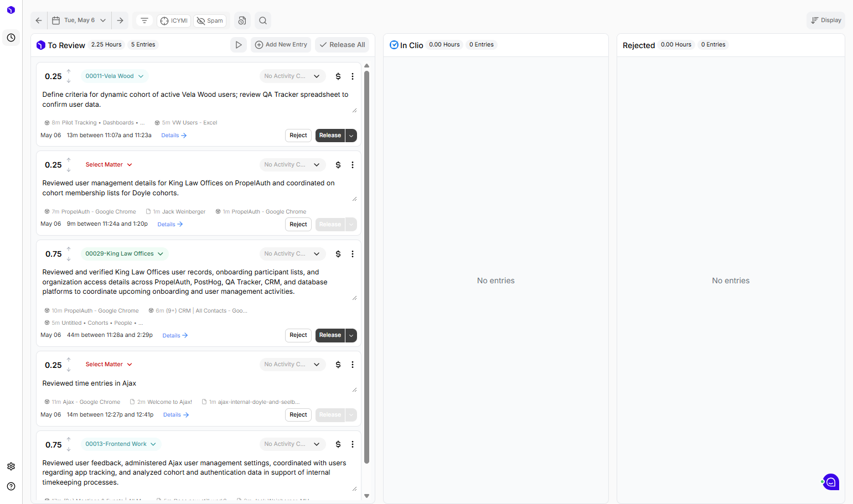Open more options menu on Vela Wood entry

(353, 76)
